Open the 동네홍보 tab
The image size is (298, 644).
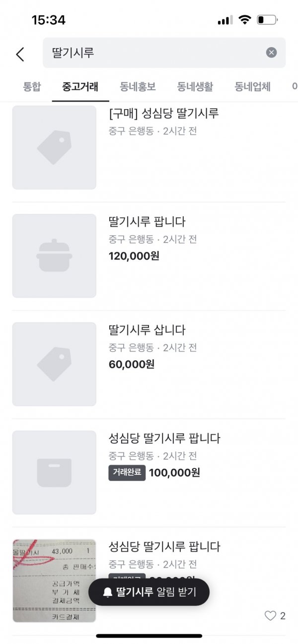point(138,87)
